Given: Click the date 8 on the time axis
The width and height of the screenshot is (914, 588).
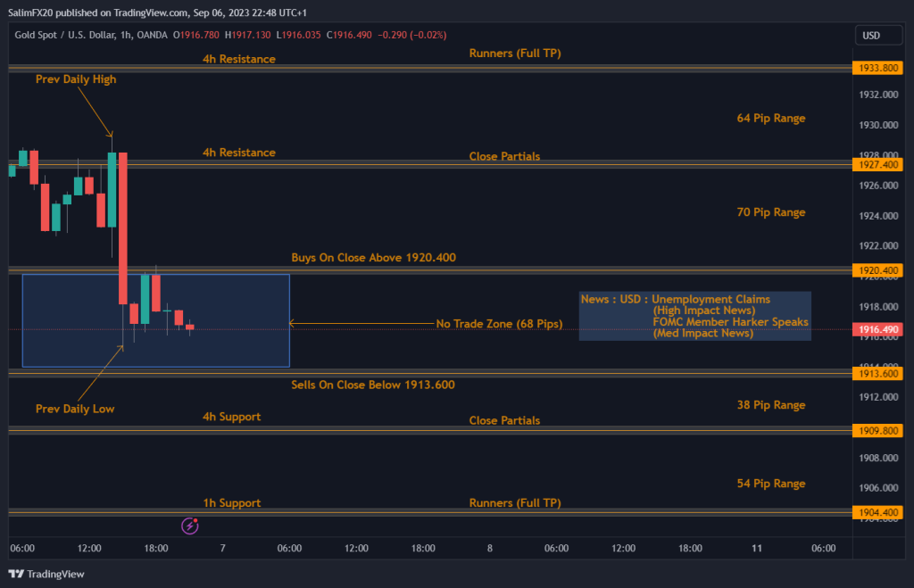Looking at the screenshot, I should pyautogui.click(x=489, y=548).
